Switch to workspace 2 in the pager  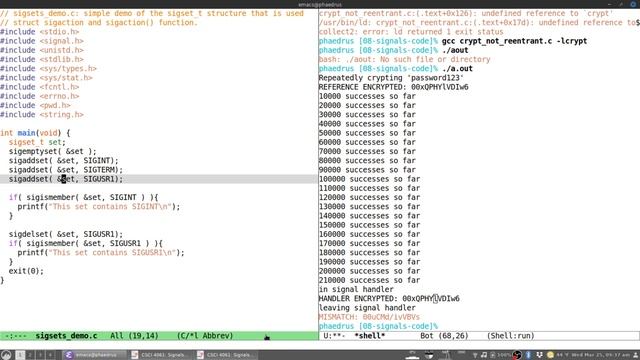click(30, 355)
